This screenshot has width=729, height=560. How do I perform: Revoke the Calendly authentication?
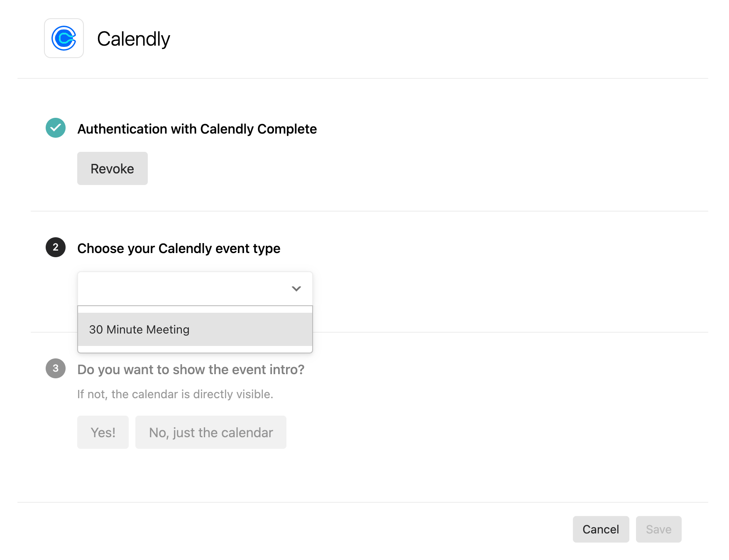pos(113,168)
